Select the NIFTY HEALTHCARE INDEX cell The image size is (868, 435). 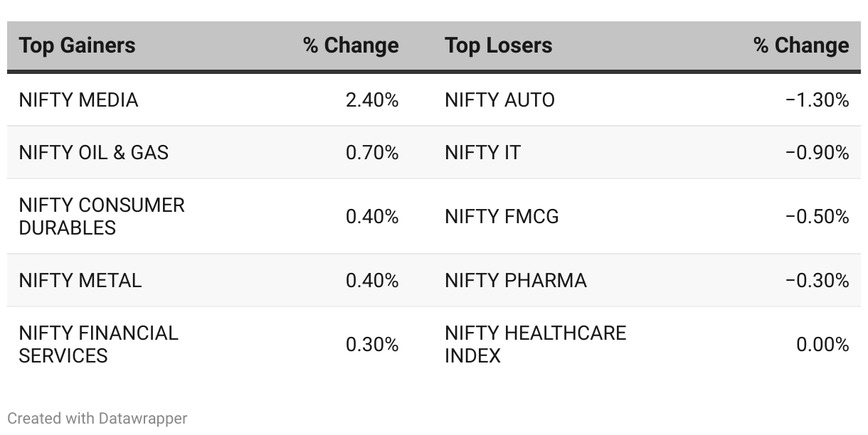[x=535, y=344]
